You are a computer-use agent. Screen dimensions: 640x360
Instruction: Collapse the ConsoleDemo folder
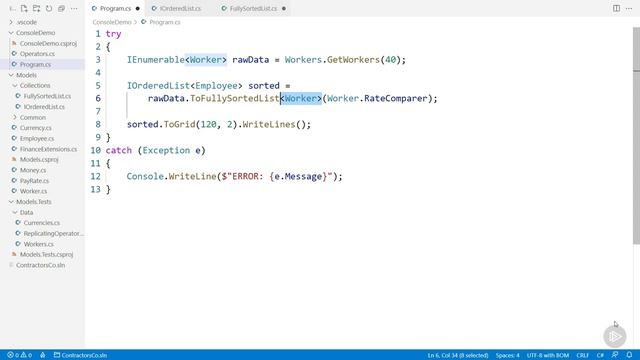35,33
